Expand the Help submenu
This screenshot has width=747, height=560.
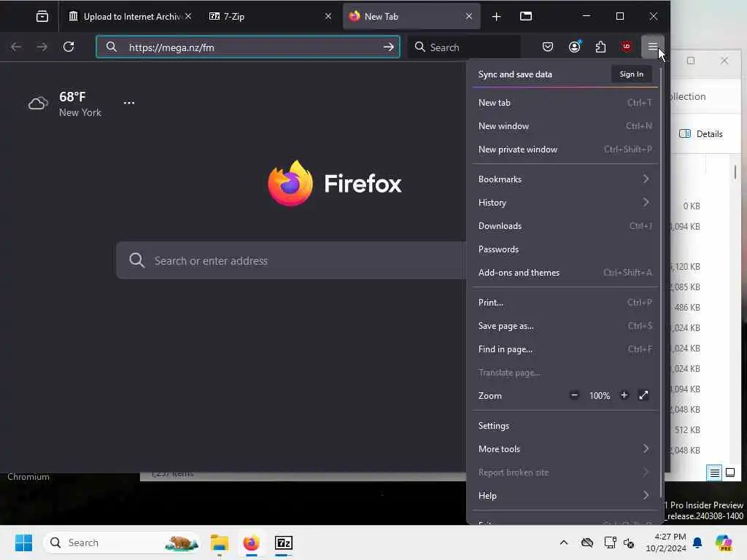point(565,495)
